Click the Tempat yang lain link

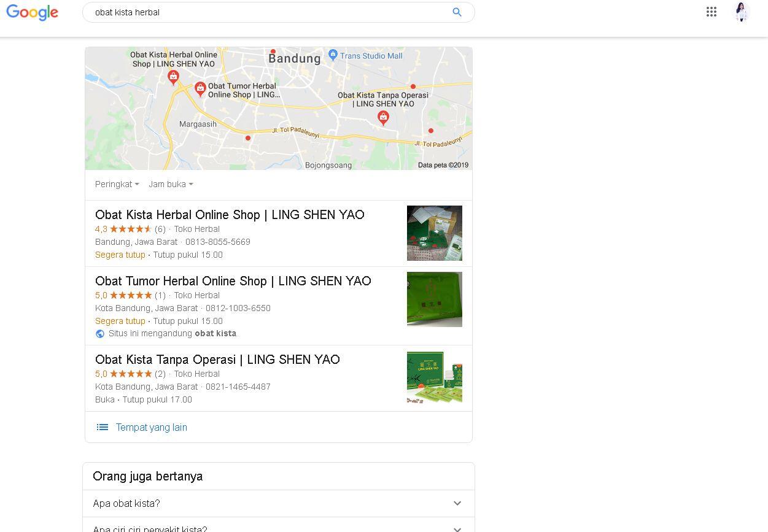[x=152, y=427]
